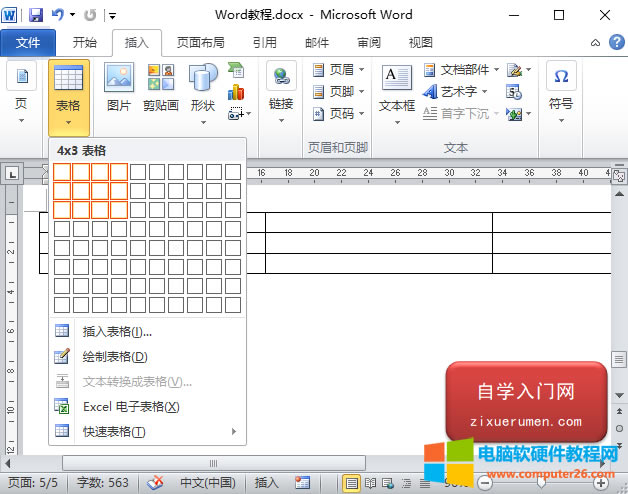The image size is (628, 494).
Task: Toggle Insert (插入) mode in status bar
Action: pos(267,483)
